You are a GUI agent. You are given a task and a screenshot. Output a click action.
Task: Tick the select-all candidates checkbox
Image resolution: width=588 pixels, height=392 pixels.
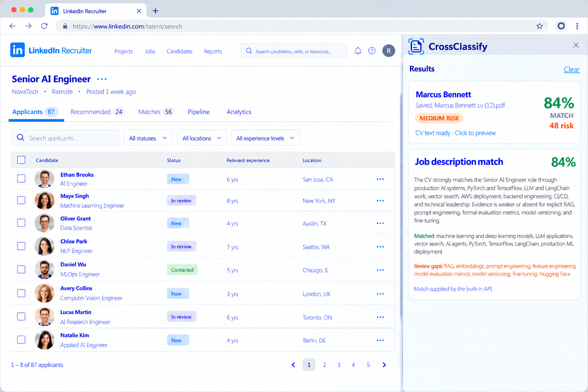point(21,160)
